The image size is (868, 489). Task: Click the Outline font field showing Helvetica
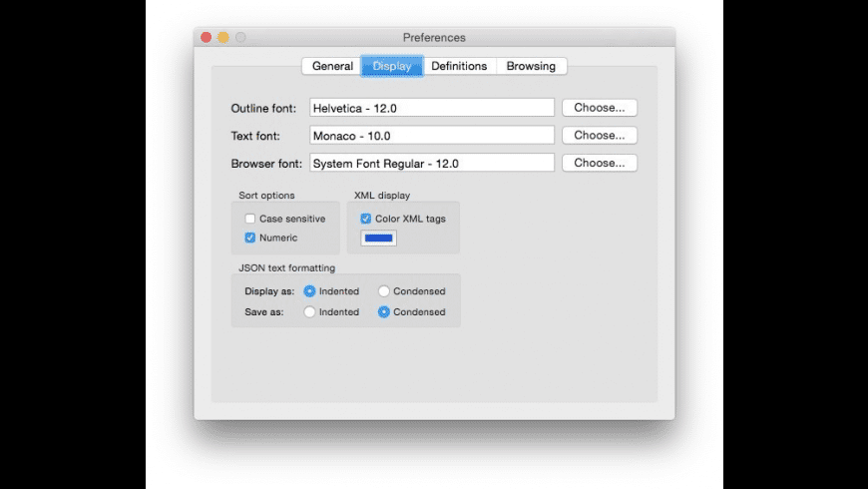point(432,108)
